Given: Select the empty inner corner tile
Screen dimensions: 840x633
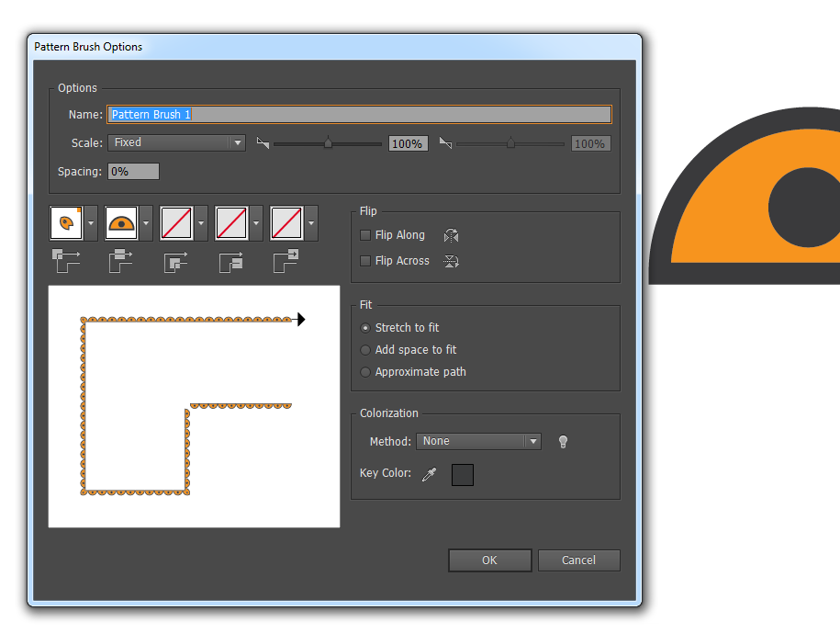Looking at the screenshot, I should point(176,223).
